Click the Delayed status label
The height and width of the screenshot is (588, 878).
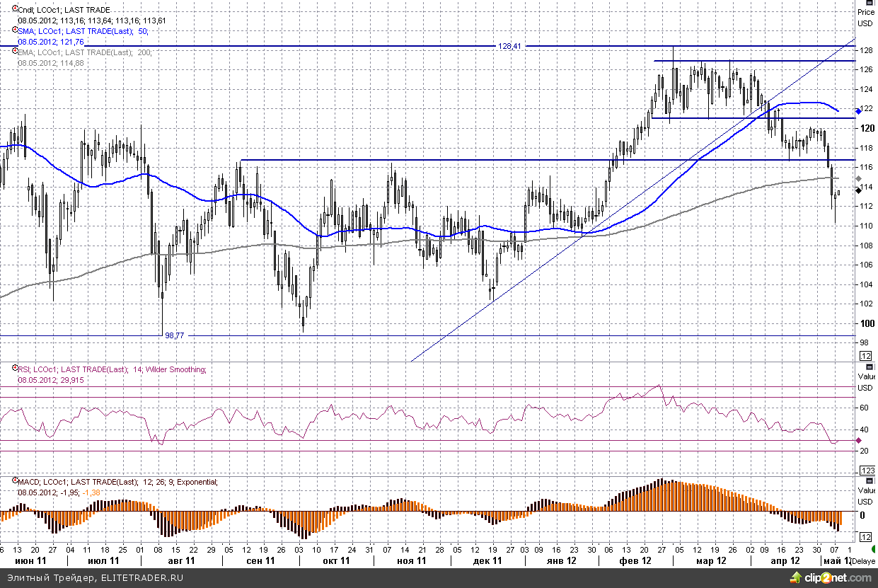(863, 561)
